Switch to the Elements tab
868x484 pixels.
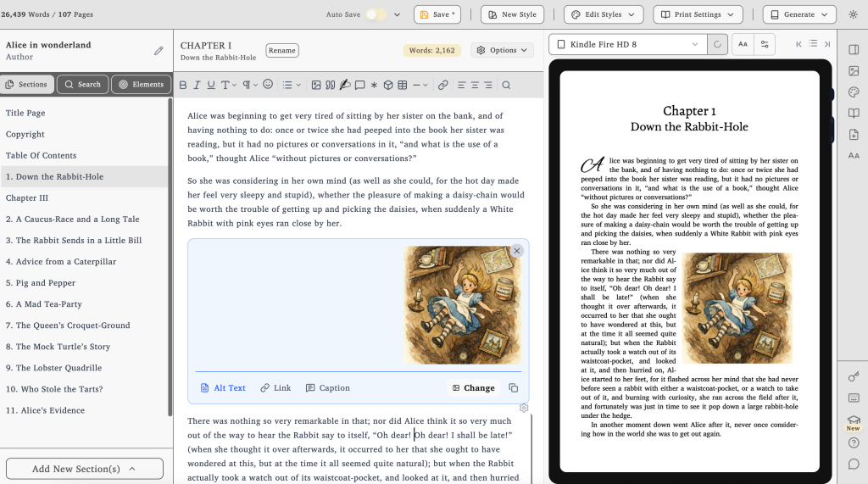[x=141, y=84]
